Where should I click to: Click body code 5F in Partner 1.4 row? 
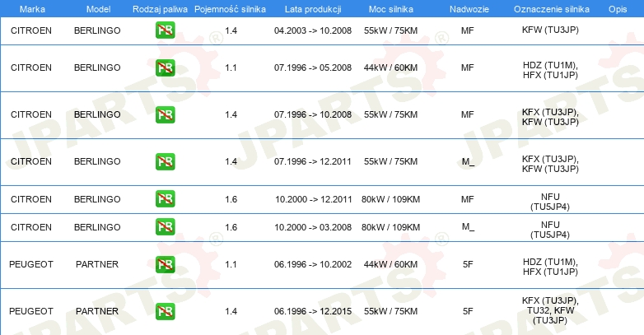tap(468, 311)
